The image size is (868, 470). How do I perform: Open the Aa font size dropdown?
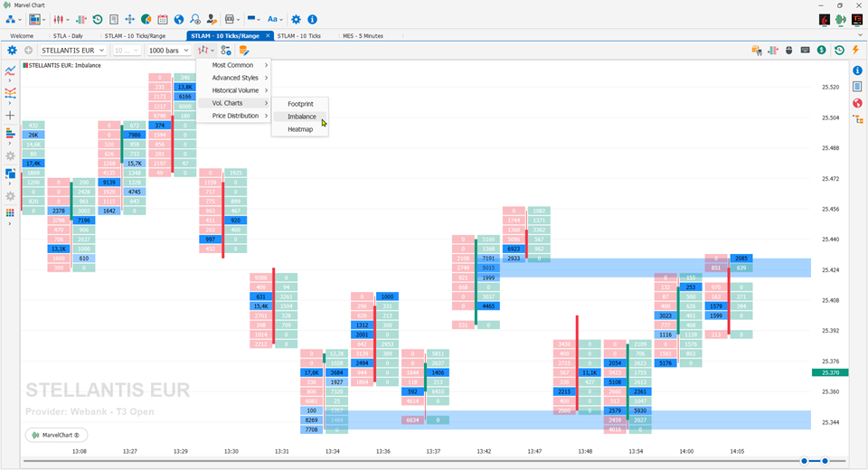click(x=275, y=19)
